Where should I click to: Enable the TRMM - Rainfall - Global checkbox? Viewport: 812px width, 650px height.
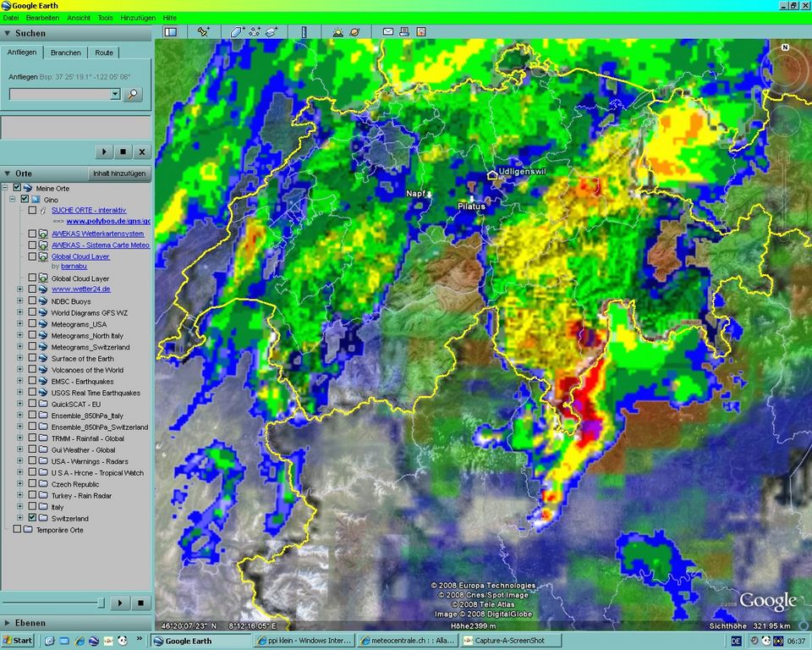(x=32, y=438)
